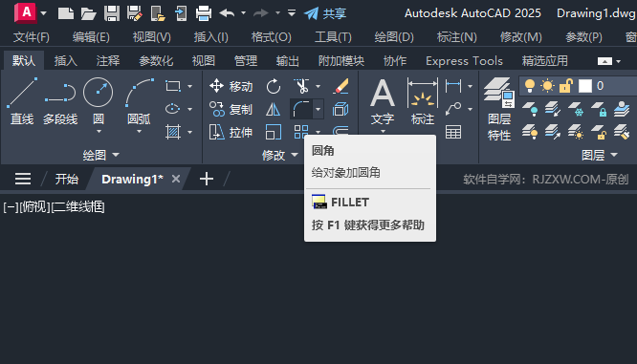
Task: Expand the Draw (绘图) panel
Action: [x=100, y=155]
